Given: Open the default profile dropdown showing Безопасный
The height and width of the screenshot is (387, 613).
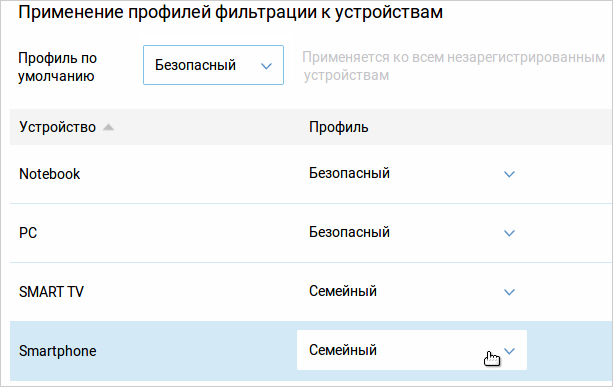Looking at the screenshot, I should pyautogui.click(x=213, y=65).
